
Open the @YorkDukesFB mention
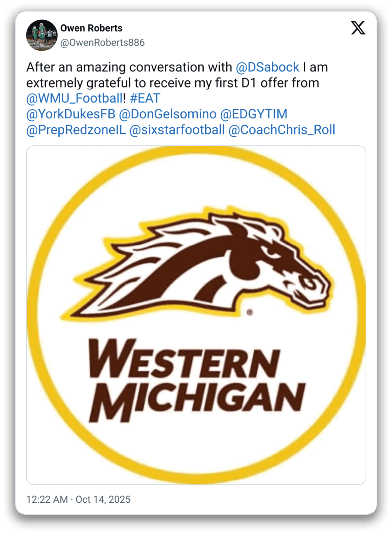(x=71, y=114)
